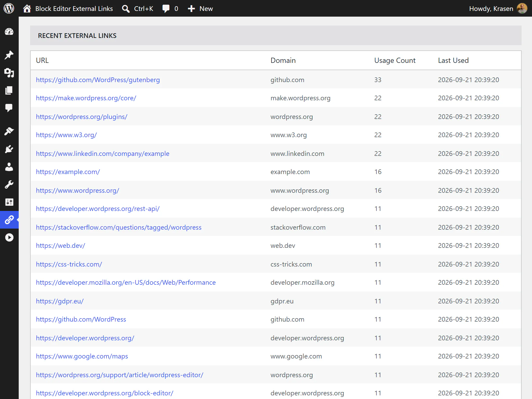The image size is (532, 399).
Task: Open the wordpress.org/plugins link
Action: pyautogui.click(x=82, y=117)
